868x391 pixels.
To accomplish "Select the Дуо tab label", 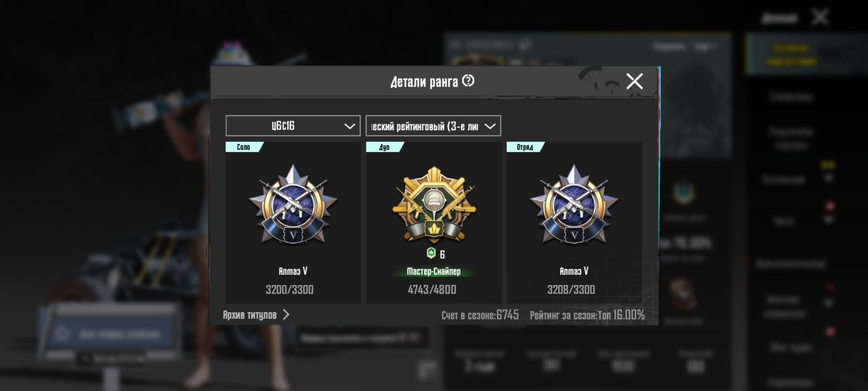I will click(384, 147).
